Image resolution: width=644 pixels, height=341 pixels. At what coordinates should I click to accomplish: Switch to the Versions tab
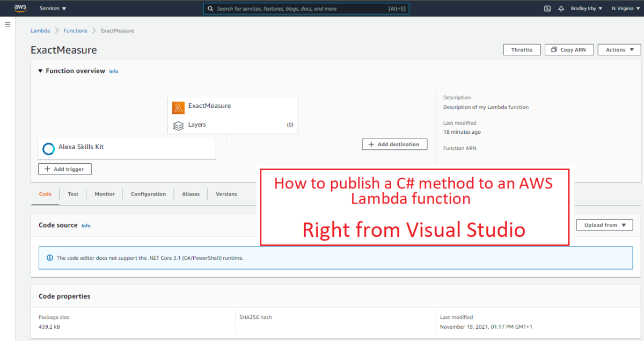pyautogui.click(x=226, y=194)
